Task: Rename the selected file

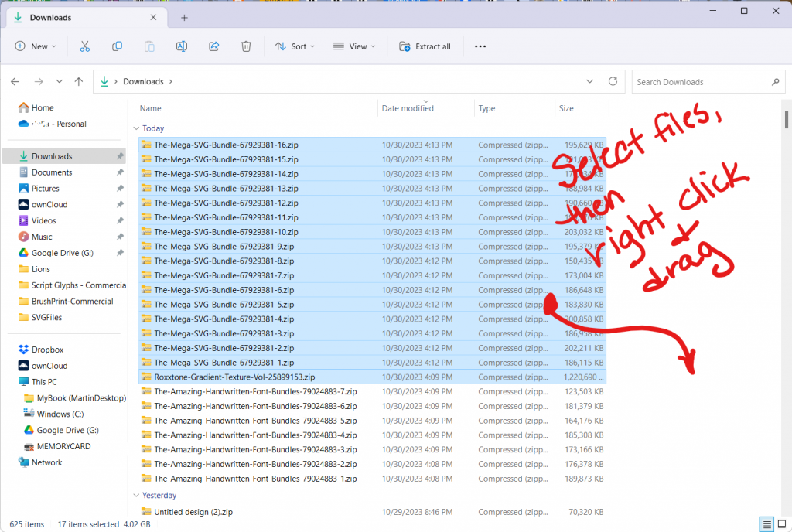Action: (181, 46)
